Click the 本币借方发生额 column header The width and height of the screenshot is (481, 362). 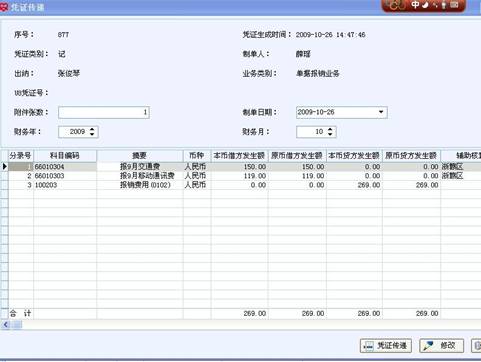pyautogui.click(x=239, y=156)
